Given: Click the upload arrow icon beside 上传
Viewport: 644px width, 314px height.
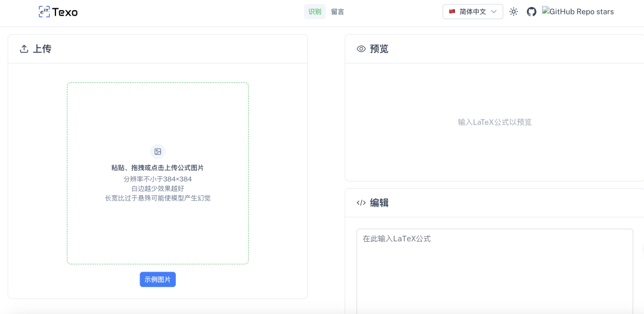Looking at the screenshot, I should 24,49.
